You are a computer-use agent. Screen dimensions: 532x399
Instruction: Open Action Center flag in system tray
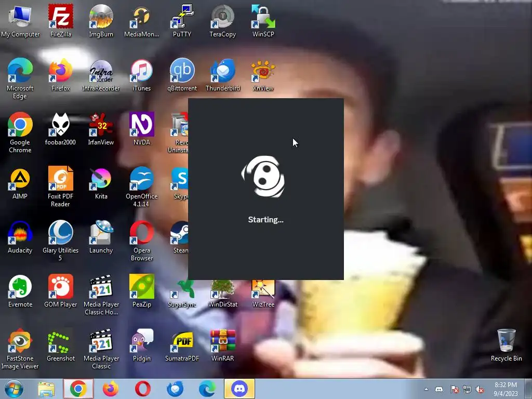click(x=454, y=390)
